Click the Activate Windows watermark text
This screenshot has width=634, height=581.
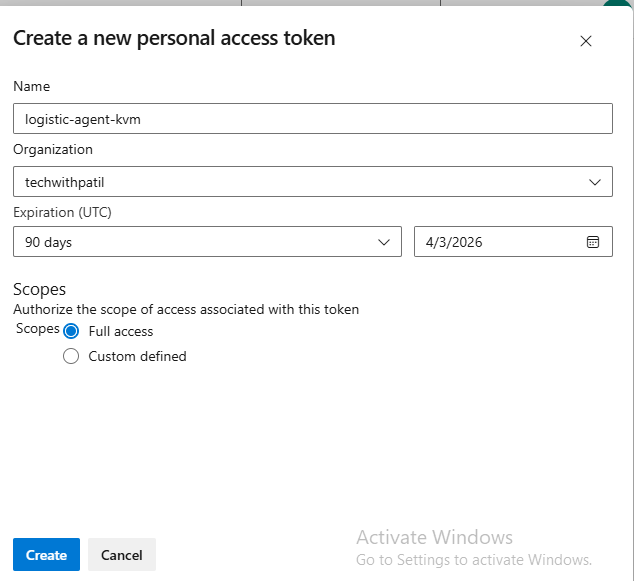tap(434, 538)
